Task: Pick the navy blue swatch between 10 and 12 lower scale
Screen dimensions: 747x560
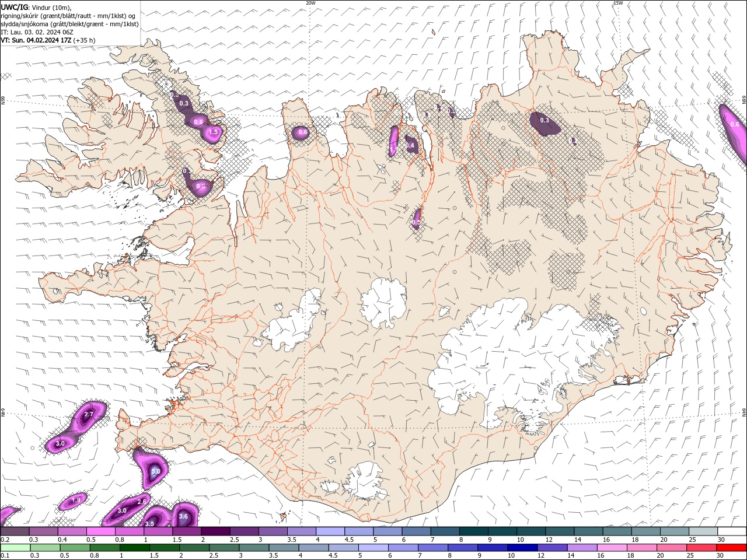Action: point(521,548)
